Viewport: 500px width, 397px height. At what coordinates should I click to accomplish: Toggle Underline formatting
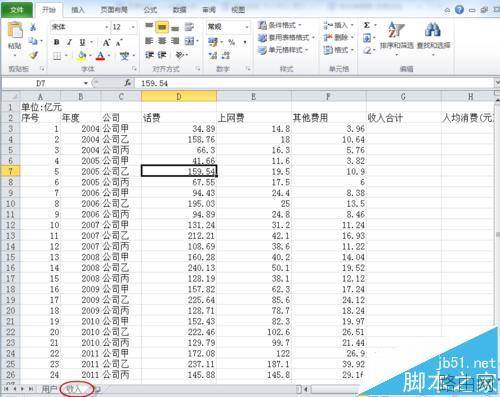pos(82,42)
